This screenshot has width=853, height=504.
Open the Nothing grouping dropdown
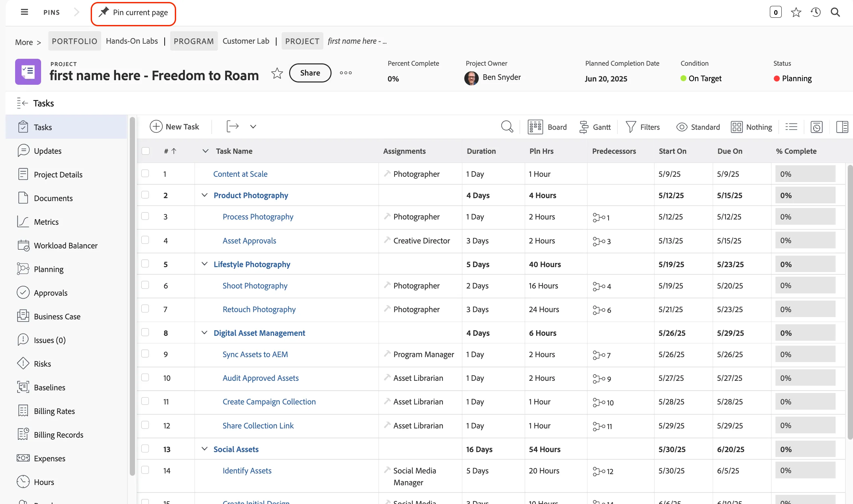pos(751,127)
